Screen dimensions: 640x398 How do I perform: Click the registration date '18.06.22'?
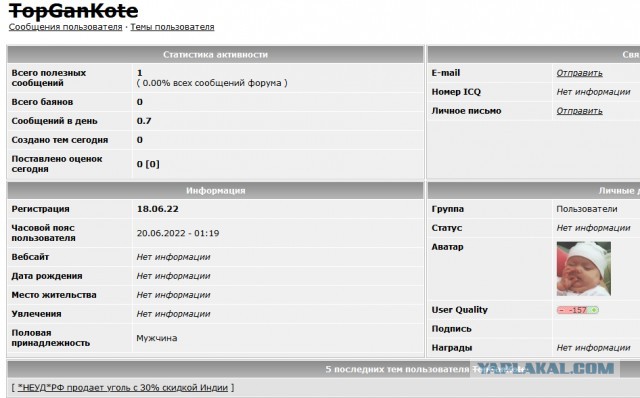(158, 209)
